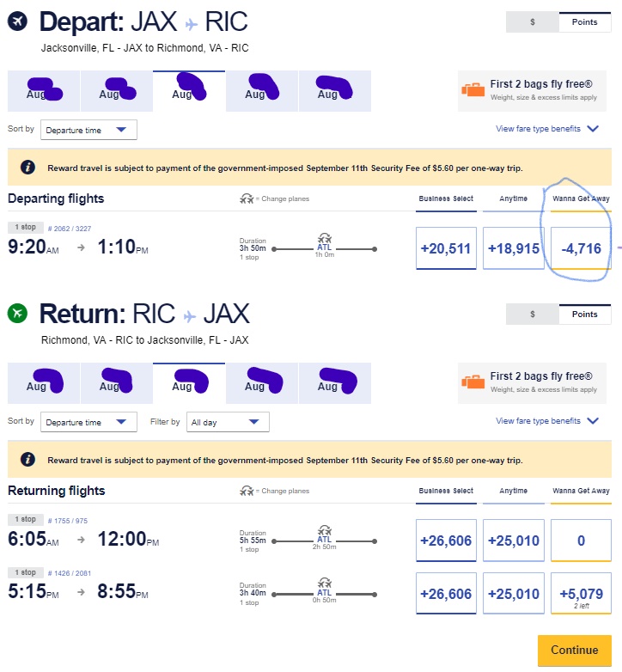The image size is (622, 672).
Task: Choose the -4,716 Wanna Get Away fare
Action: (x=581, y=248)
